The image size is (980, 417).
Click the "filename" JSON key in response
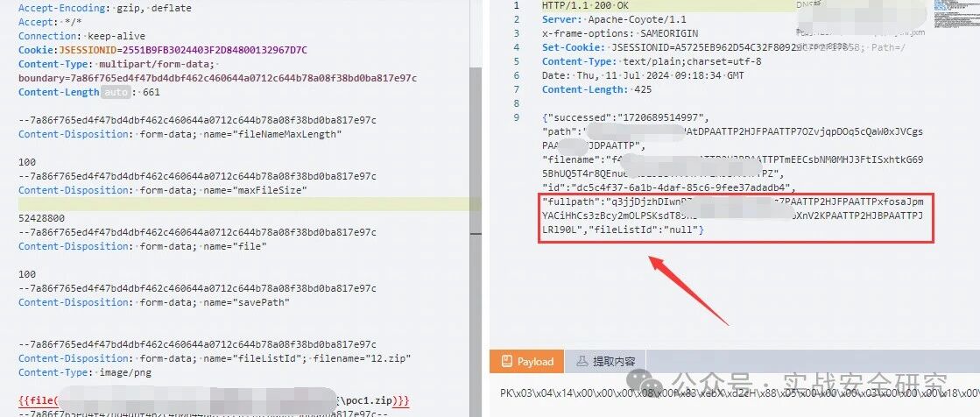[x=570, y=159]
